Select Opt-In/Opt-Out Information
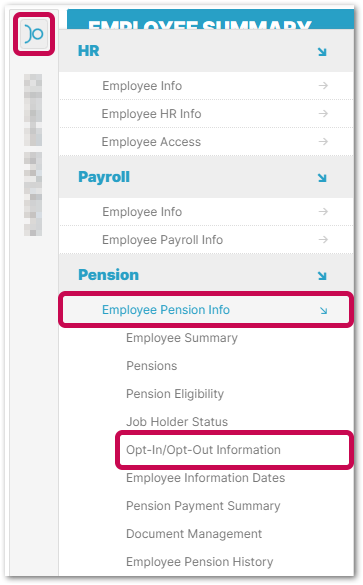363x585 pixels. (x=203, y=450)
